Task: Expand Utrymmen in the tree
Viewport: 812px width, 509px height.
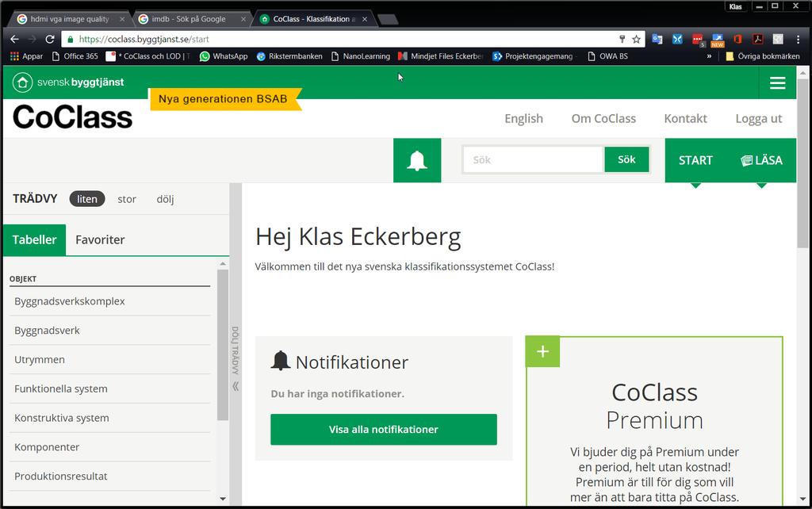Action: click(40, 359)
